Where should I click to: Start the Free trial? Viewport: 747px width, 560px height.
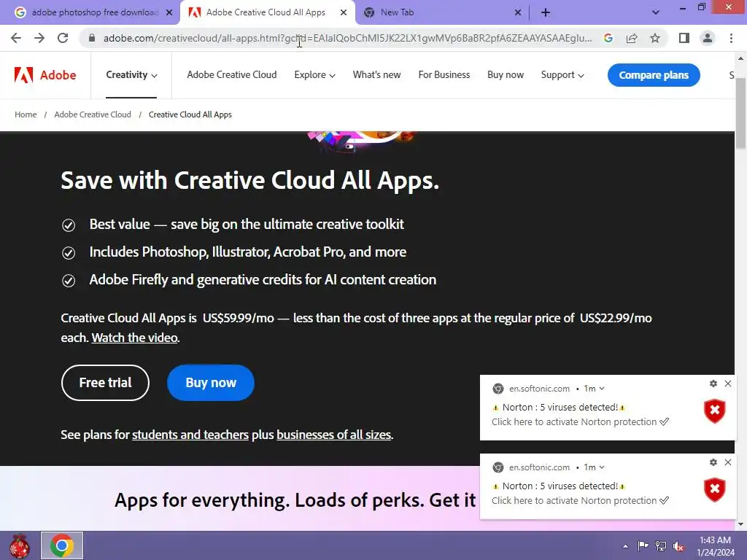coord(105,383)
